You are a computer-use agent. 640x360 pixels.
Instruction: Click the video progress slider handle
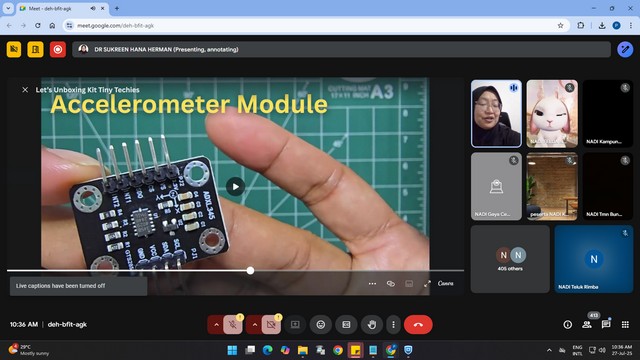[250, 270]
